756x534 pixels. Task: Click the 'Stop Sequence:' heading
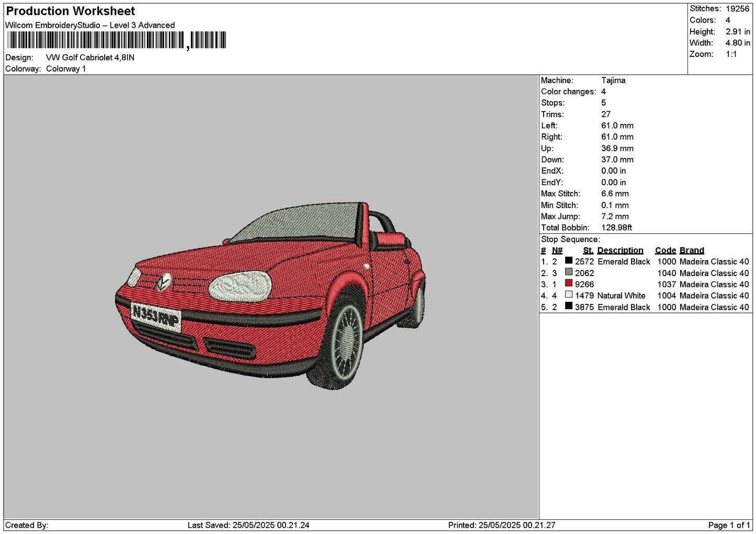click(570, 240)
